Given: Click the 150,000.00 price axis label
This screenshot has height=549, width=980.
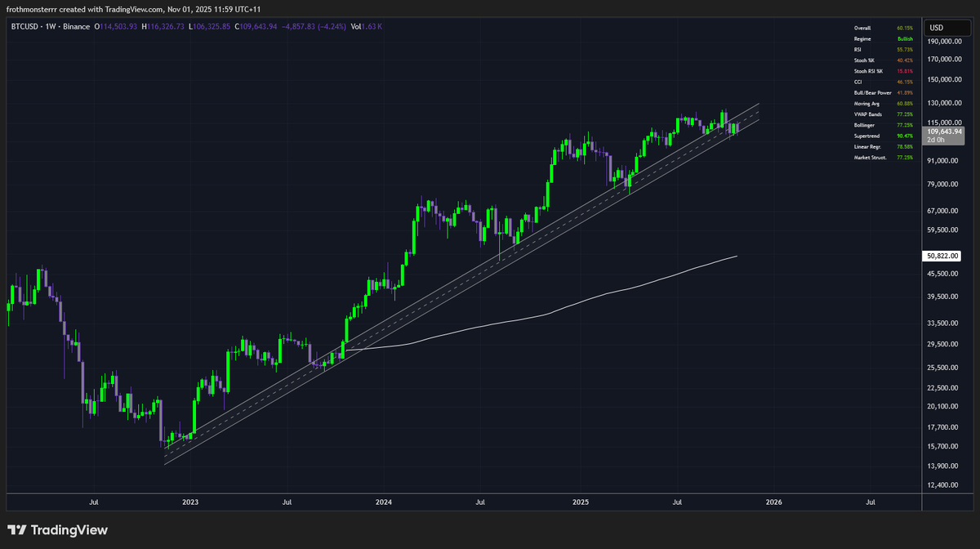Looking at the screenshot, I should 944,80.
